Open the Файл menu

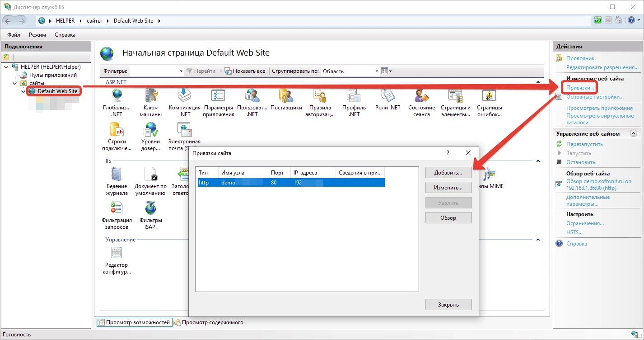click(14, 35)
